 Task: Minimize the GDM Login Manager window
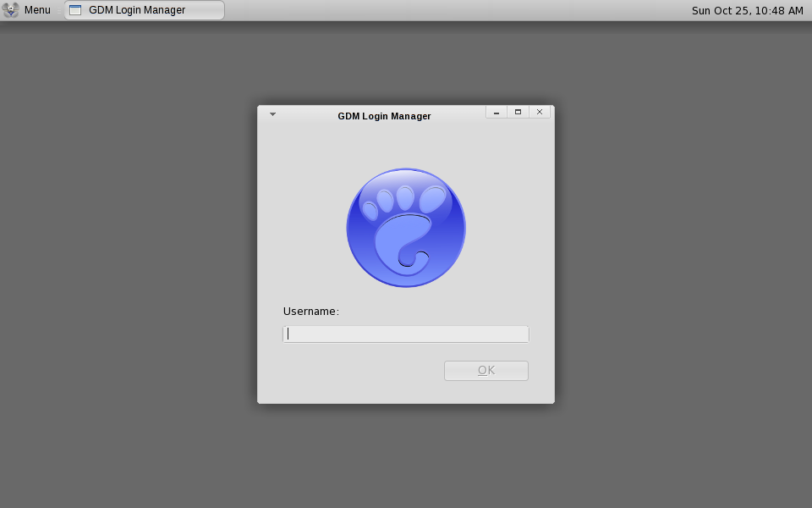[497, 112]
